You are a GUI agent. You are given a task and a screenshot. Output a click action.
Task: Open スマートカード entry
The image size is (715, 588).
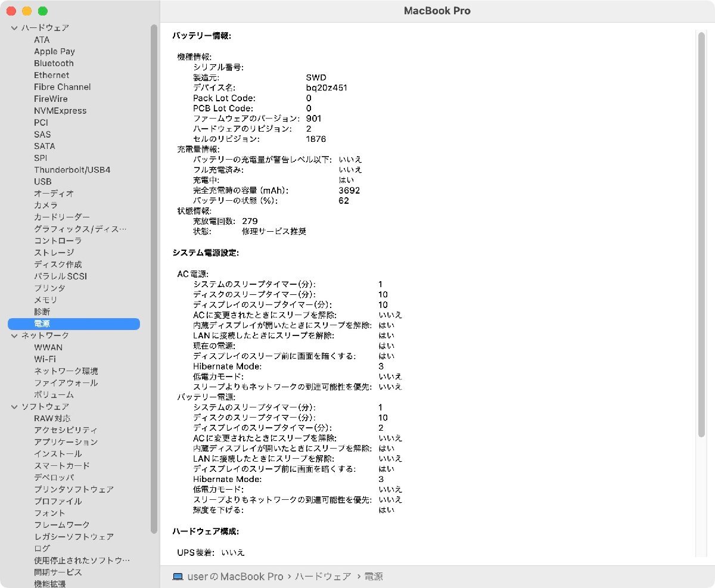[62, 465]
